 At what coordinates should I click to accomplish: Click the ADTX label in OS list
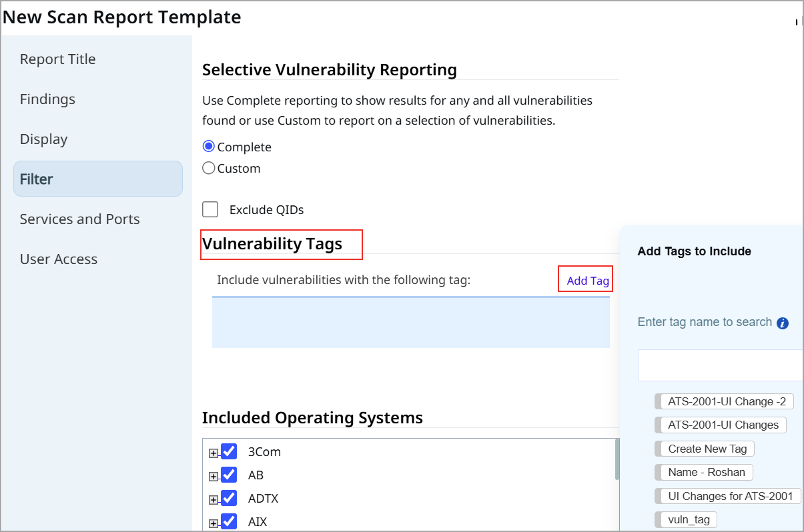click(264, 499)
